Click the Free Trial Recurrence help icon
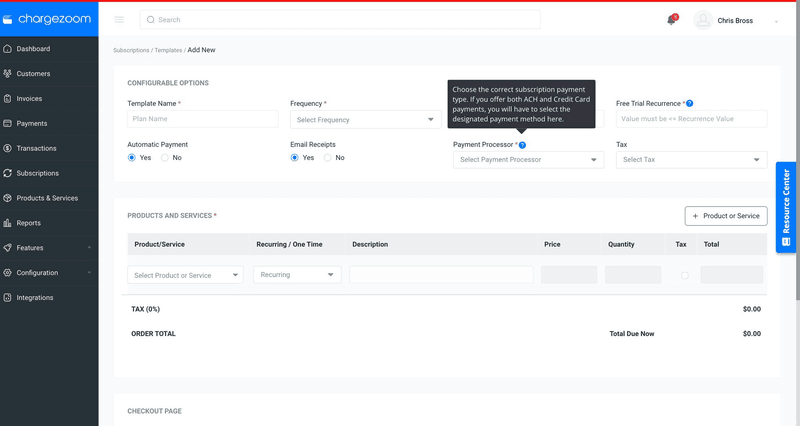Image resolution: width=800 pixels, height=426 pixels. point(690,104)
